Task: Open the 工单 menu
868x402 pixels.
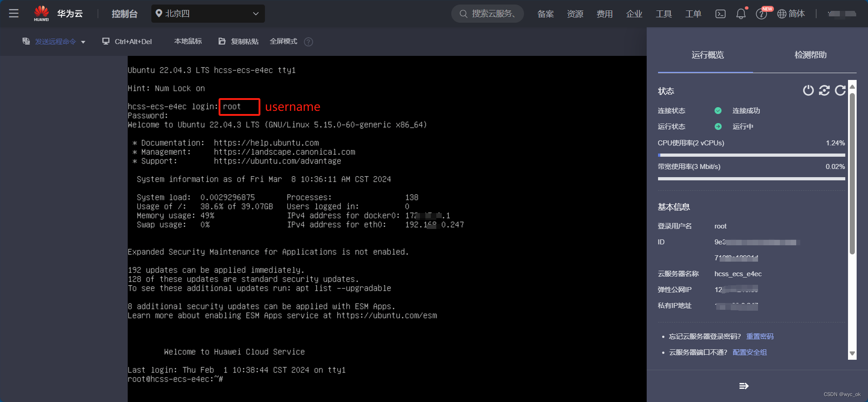Action: click(x=693, y=14)
